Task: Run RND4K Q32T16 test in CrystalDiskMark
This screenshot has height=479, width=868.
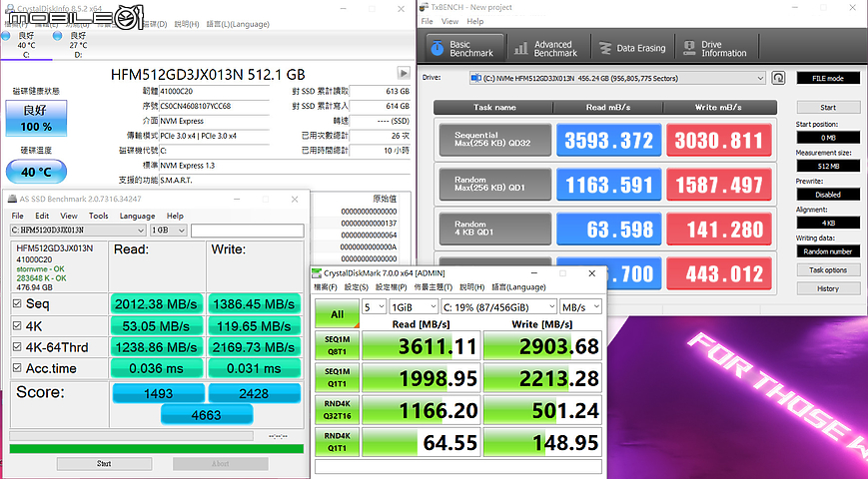Action: point(338,410)
